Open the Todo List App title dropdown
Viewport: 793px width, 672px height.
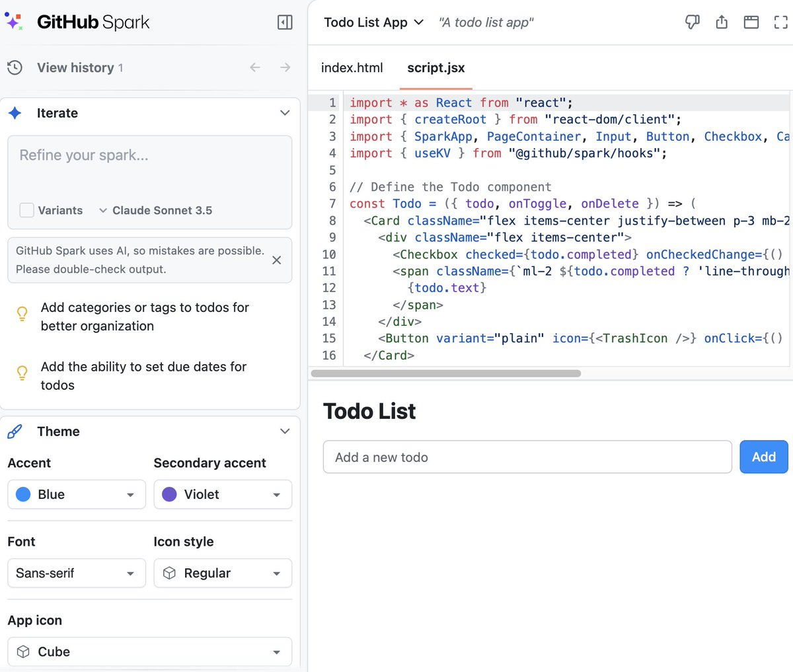click(373, 22)
